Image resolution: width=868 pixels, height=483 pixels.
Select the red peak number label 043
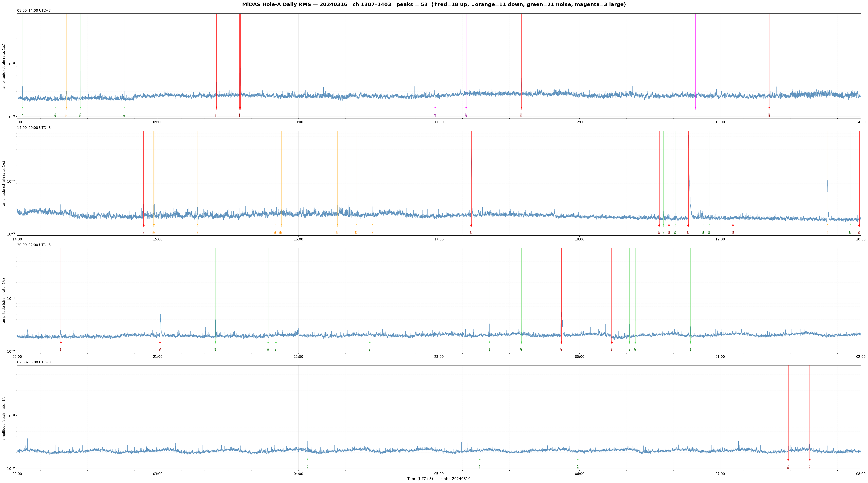pyautogui.click(x=561, y=350)
